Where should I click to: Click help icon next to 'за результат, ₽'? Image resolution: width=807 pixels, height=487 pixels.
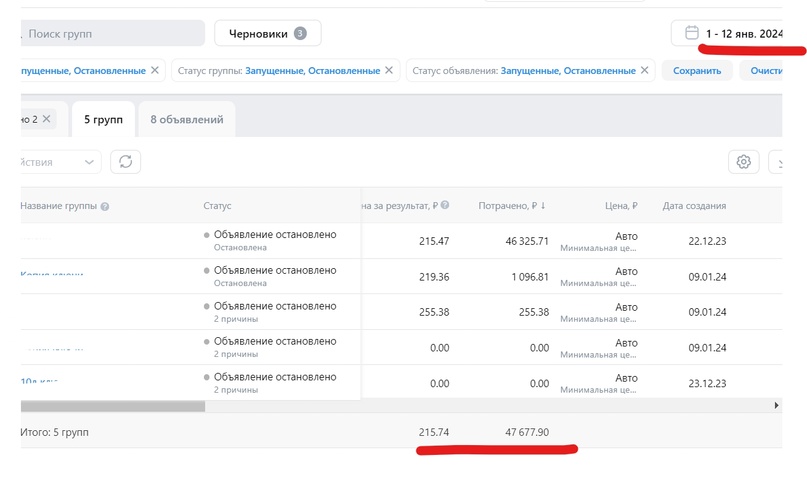[445, 206]
